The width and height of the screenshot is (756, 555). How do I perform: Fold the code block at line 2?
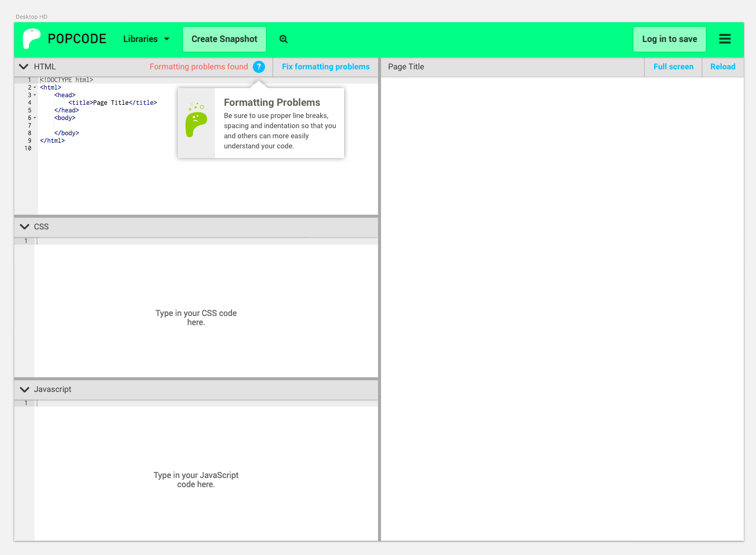pos(34,87)
